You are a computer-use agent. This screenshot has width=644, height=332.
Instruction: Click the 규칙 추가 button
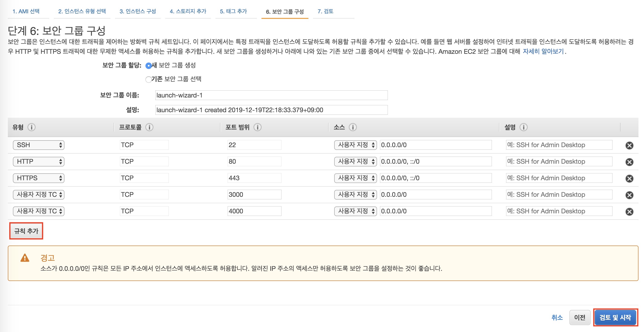point(26,231)
